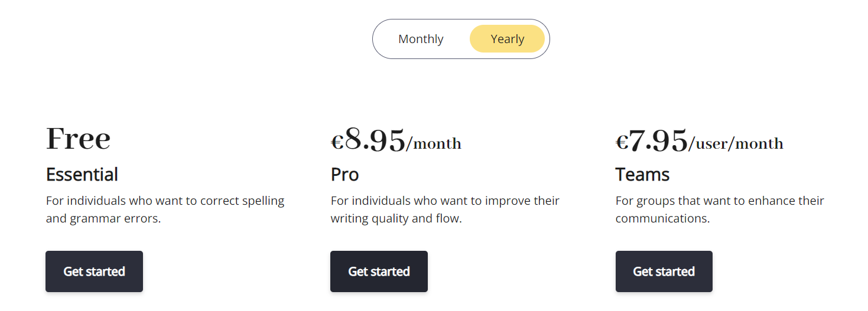Click "/user/month" beside the Teams price
The width and height of the screenshot is (868, 311).
pyautogui.click(x=736, y=144)
